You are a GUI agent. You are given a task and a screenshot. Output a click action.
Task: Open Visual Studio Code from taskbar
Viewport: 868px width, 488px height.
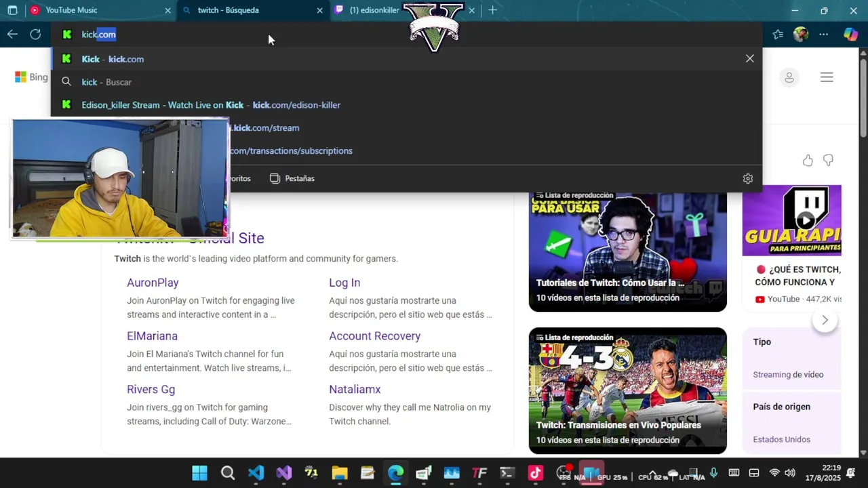[256, 473]
